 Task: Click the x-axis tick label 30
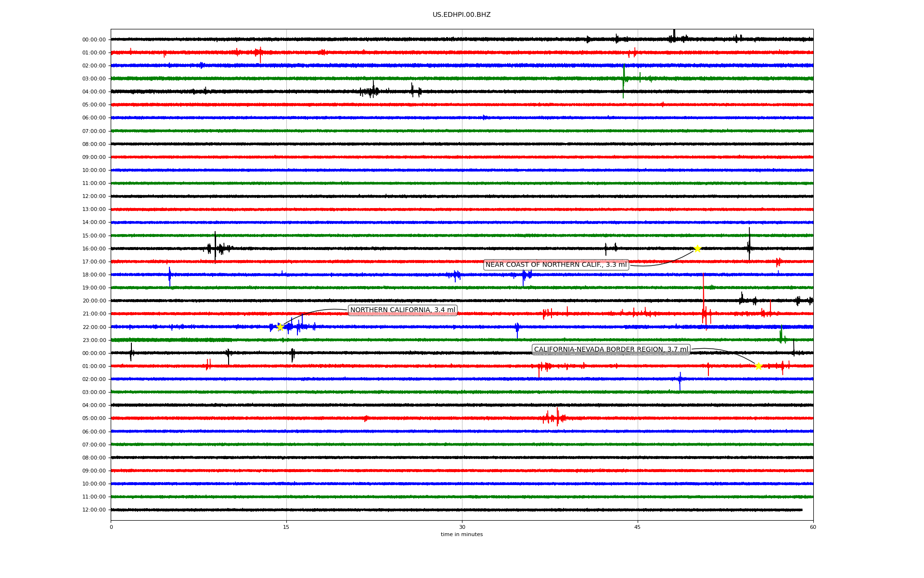[462, 527]
